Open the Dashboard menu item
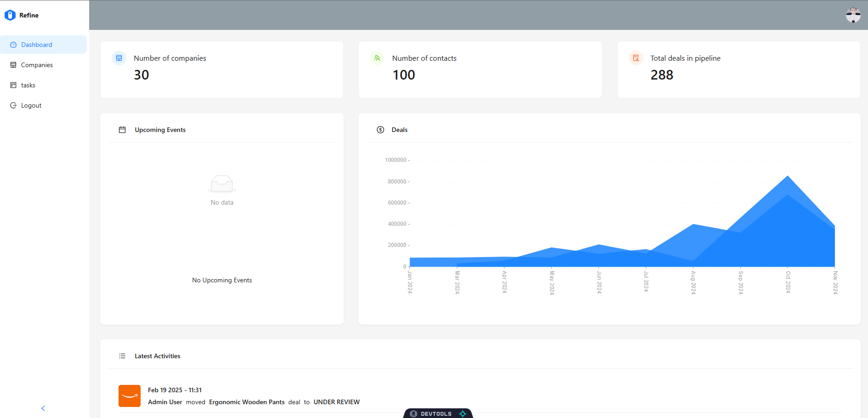Screen dimensions: 868x418 pos(37,45)
